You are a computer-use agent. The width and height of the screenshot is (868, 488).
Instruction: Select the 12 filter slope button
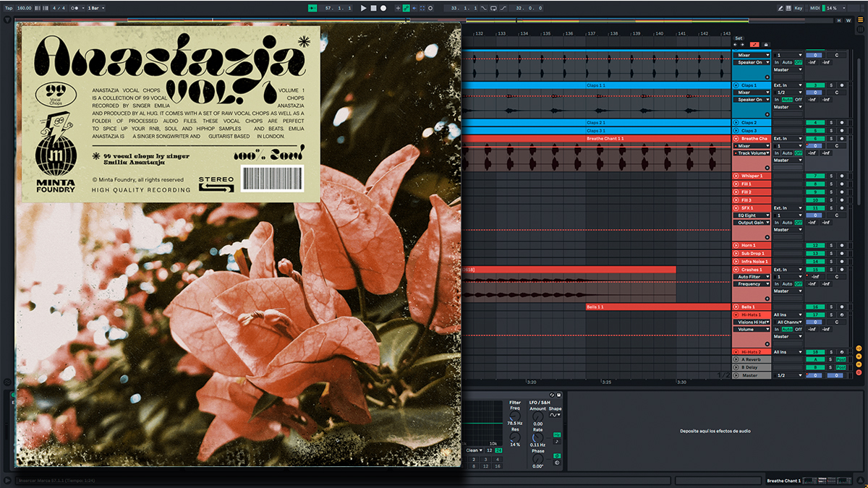(490, 450)
